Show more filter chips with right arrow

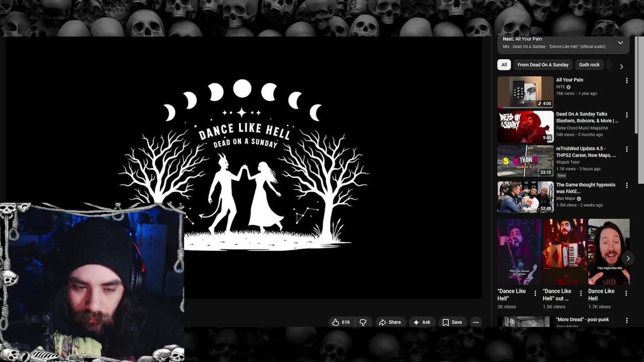pyautogui.click(x=621, y=66)
